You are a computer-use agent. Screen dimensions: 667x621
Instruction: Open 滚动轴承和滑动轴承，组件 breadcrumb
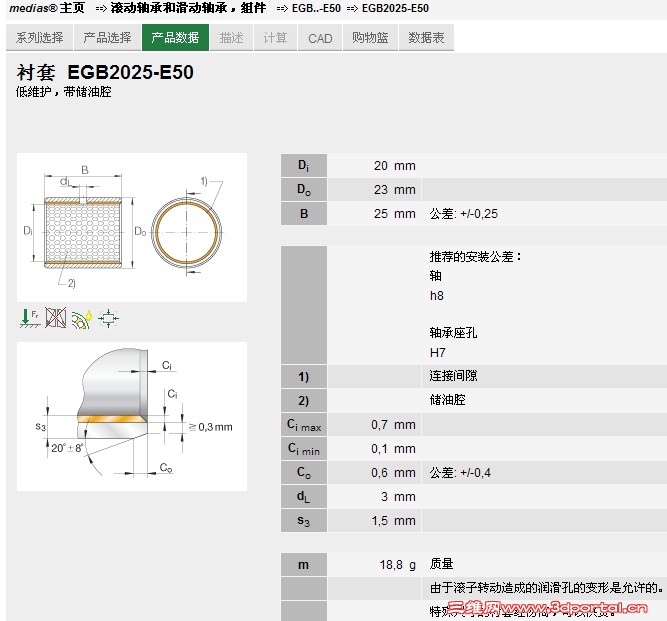[188, 8]
